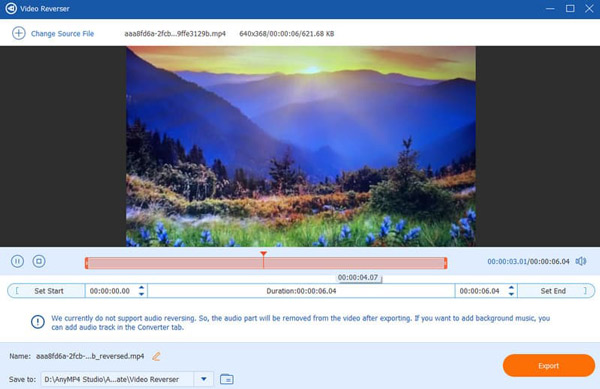Increase the start time with the up arrow

142,287
